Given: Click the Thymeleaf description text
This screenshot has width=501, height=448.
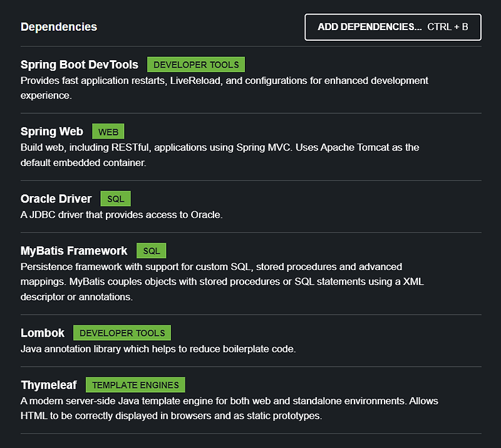Looking at the screenshot, I should tap(229, 400).
